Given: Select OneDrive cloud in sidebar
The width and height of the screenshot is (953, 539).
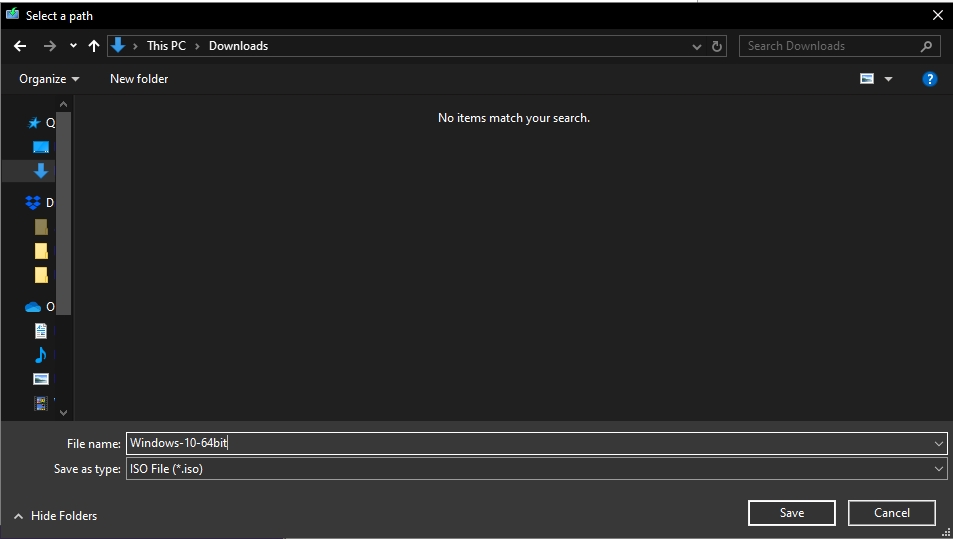Looking at the screenshot, I should pyautogui.click(x=33, y=307).
